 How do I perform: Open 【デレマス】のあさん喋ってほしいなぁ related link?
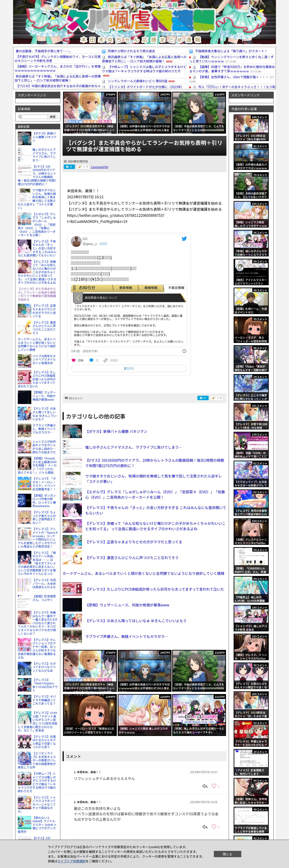point(135,621)
